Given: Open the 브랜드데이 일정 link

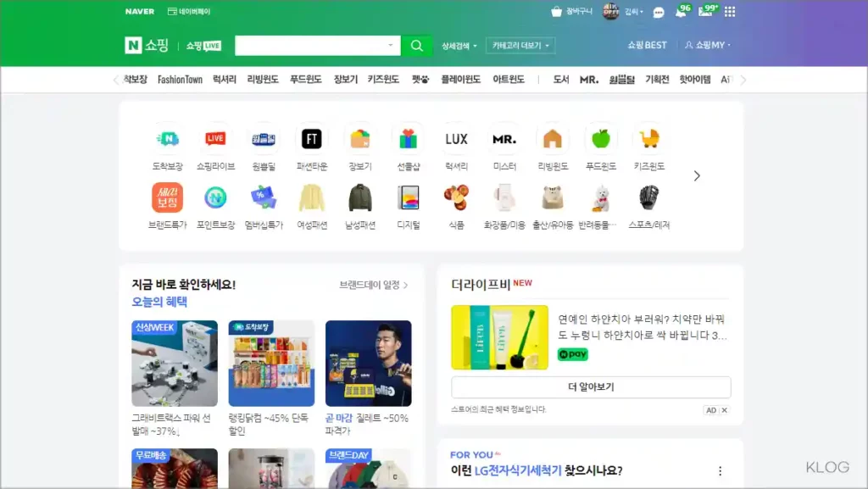Looking at the screenshot, I should (x=374, y=285).
